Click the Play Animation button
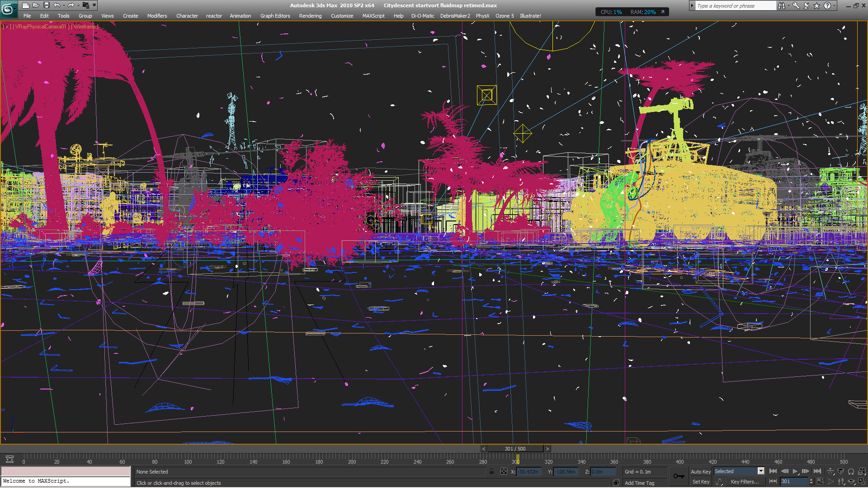 795,471
